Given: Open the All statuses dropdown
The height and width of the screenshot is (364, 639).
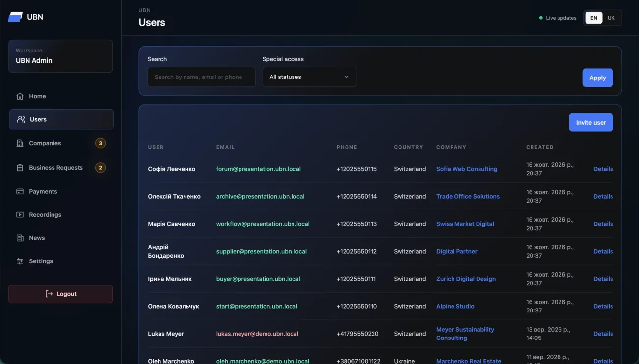Looking at the screenshot, I should point(310,77).
